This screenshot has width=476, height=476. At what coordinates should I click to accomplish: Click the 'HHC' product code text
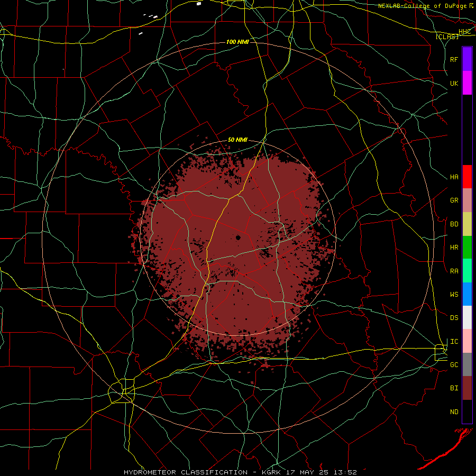pos(465,32)
